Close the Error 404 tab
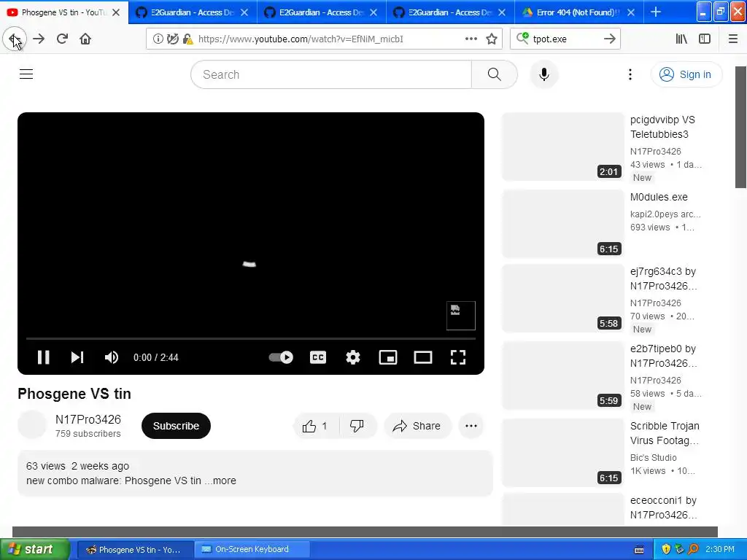747x560 pixels. coord(631,12)
